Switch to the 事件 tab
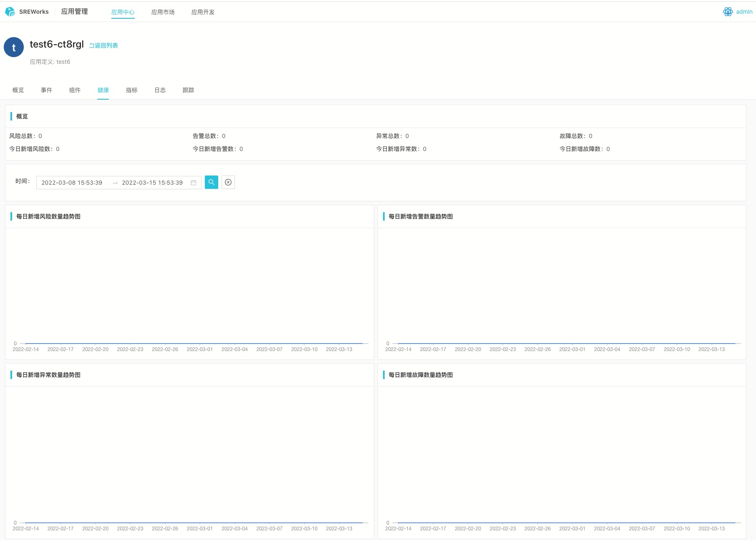Screen dimensions: 756x542 [46, 90]
